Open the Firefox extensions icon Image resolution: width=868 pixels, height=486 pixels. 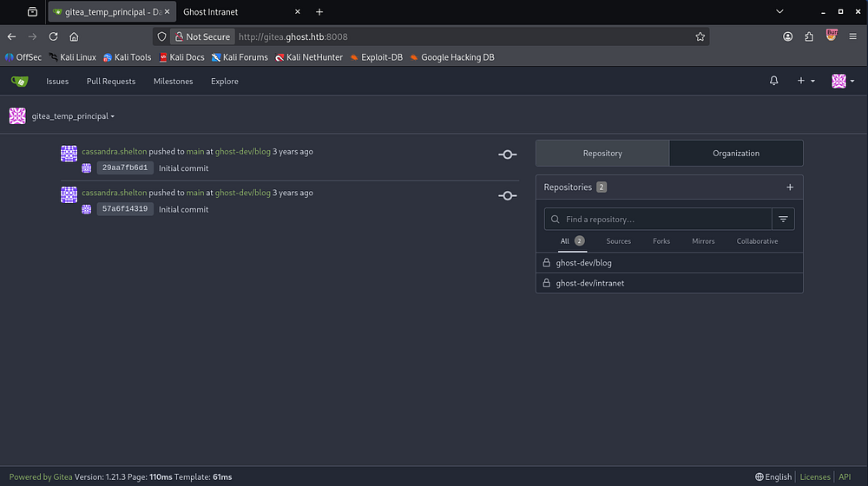tap(809, 36)
